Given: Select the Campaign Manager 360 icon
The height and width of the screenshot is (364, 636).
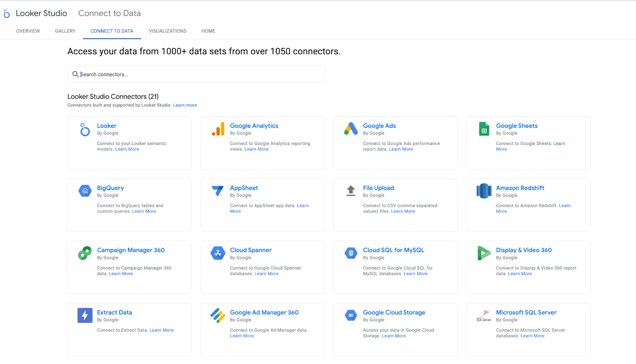Looking at the screenshot, I should click(x=85, y=253).
